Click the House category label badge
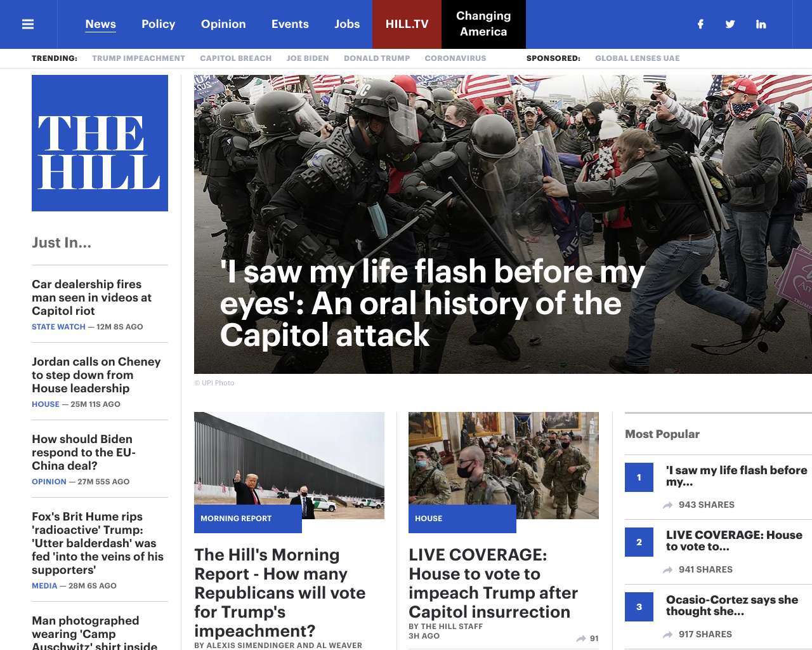The height and width of the screenshot is (650, 812). point(462,519)
